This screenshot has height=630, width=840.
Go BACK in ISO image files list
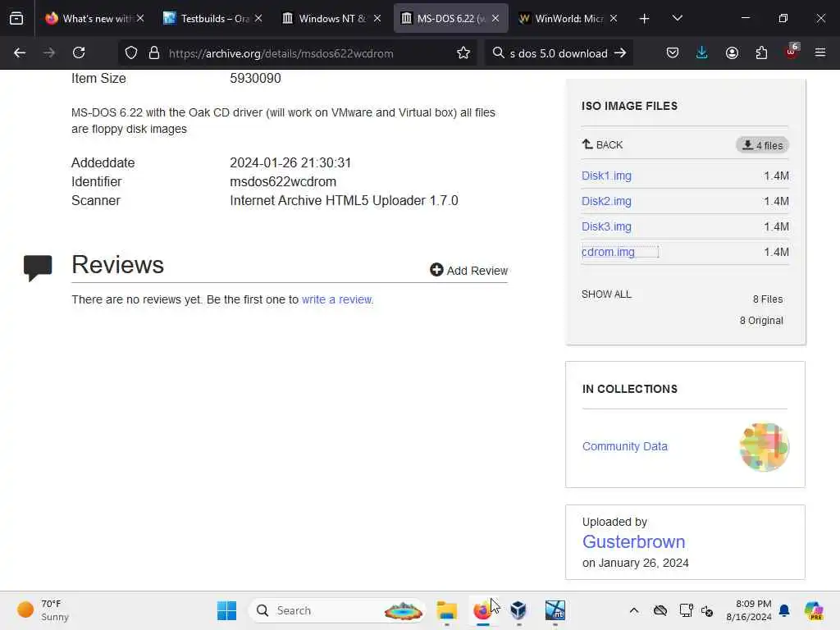pyautogui.click(x=602, y=144)
